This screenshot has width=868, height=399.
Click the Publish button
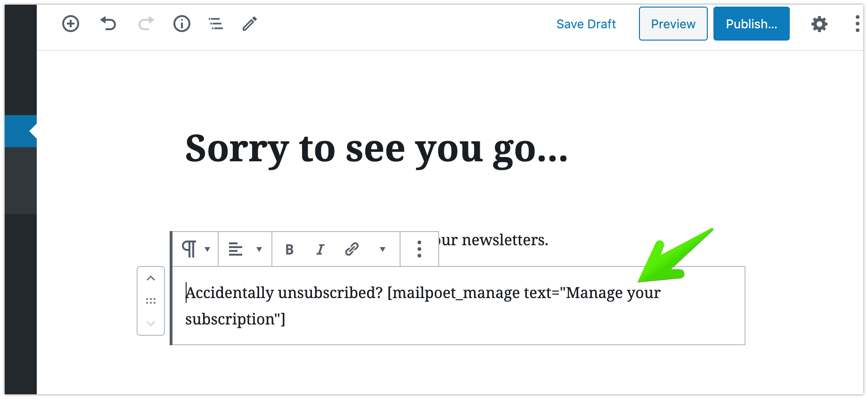751,24
